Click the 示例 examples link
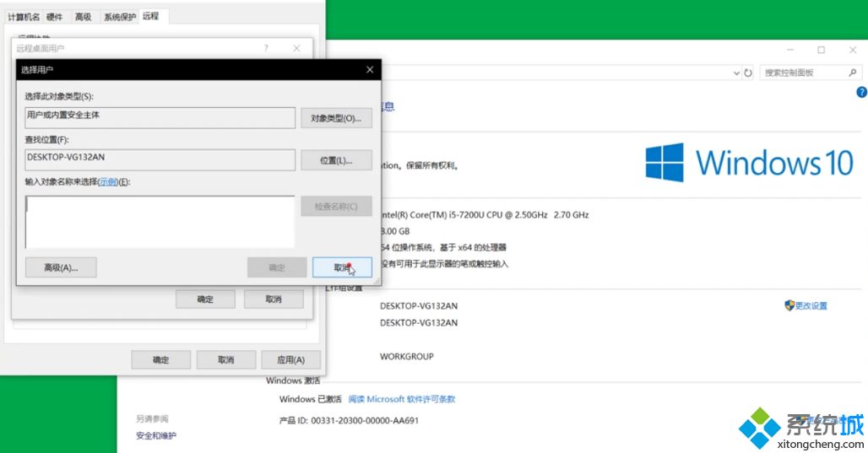Viewport: 868px width, 453px height. (108, 182)
